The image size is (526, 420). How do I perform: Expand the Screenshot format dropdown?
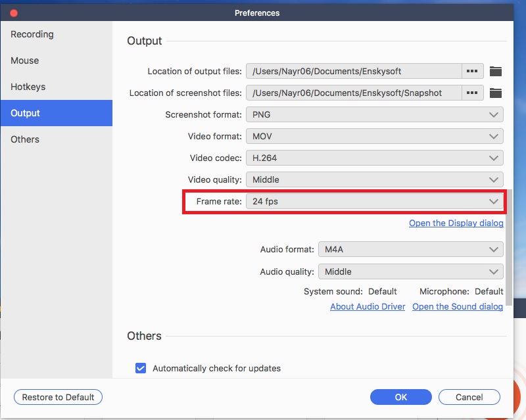click(x=374, y=114)
